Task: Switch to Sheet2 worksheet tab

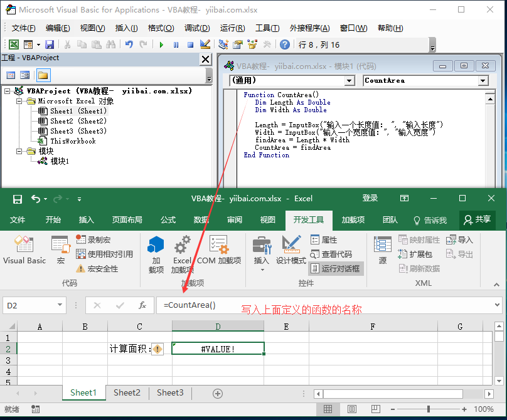Action: point(127,393)
